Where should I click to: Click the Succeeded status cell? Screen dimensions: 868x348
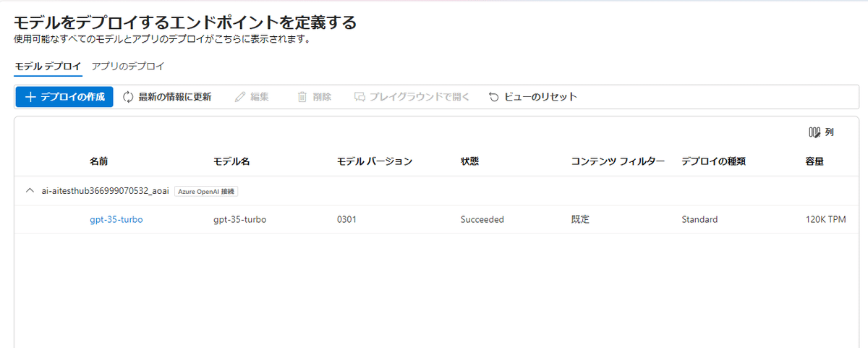point(482,219)
